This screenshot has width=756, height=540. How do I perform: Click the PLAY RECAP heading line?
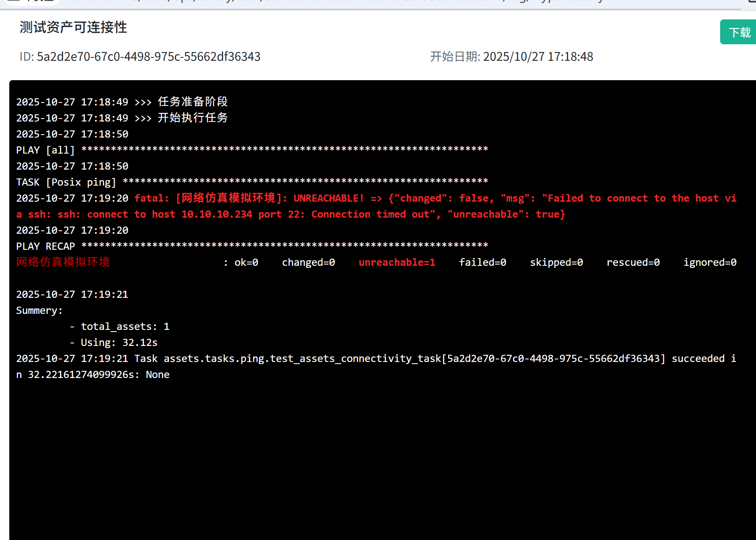45,246
